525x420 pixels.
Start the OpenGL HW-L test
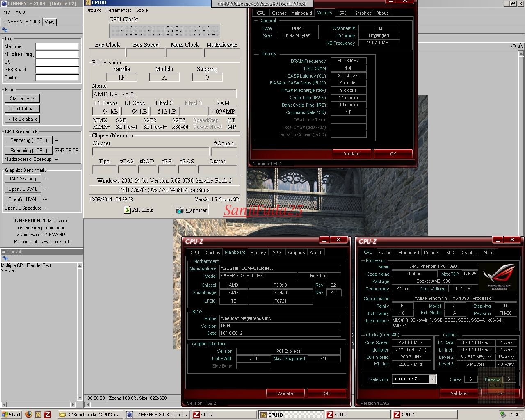[x=23, y=199]
